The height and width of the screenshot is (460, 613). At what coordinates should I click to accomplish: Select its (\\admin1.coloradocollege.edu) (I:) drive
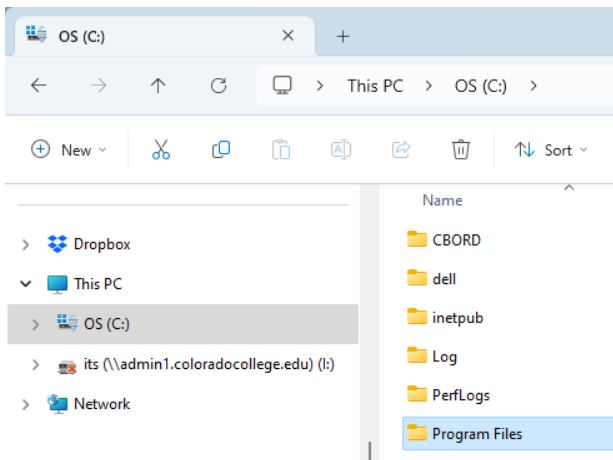point(209,365)
